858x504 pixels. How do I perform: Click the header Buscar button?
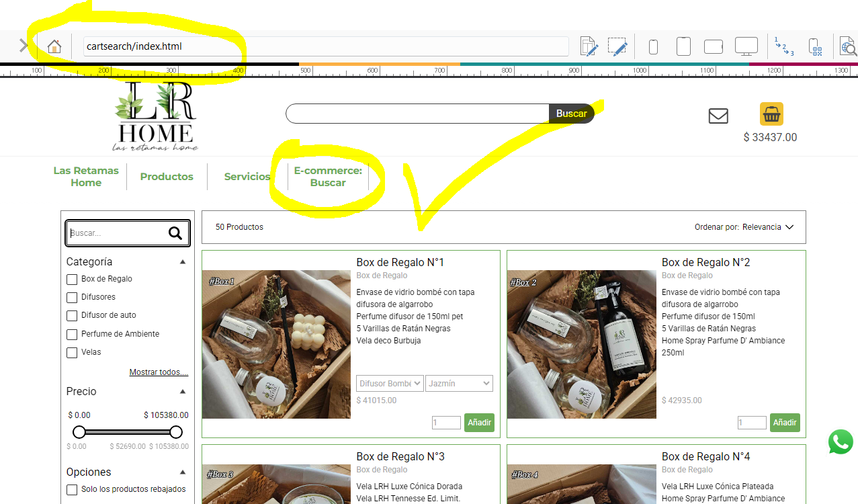pos(572,114)
